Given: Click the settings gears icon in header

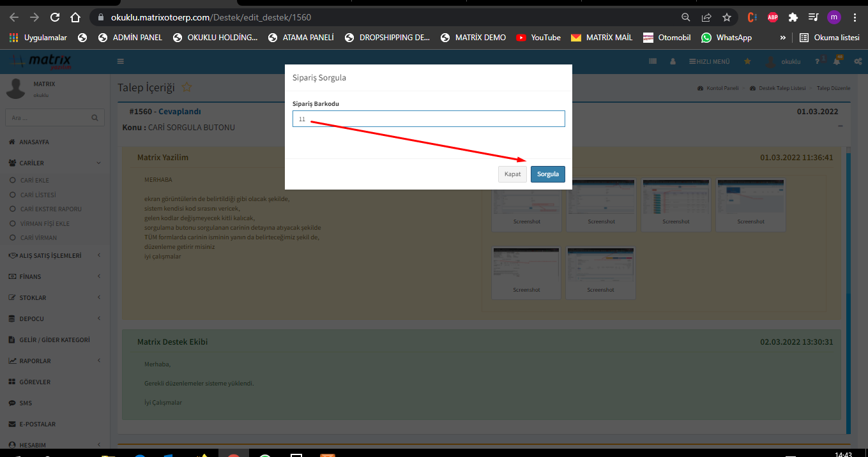Looking at the screenshot, I should click(858, 61).
